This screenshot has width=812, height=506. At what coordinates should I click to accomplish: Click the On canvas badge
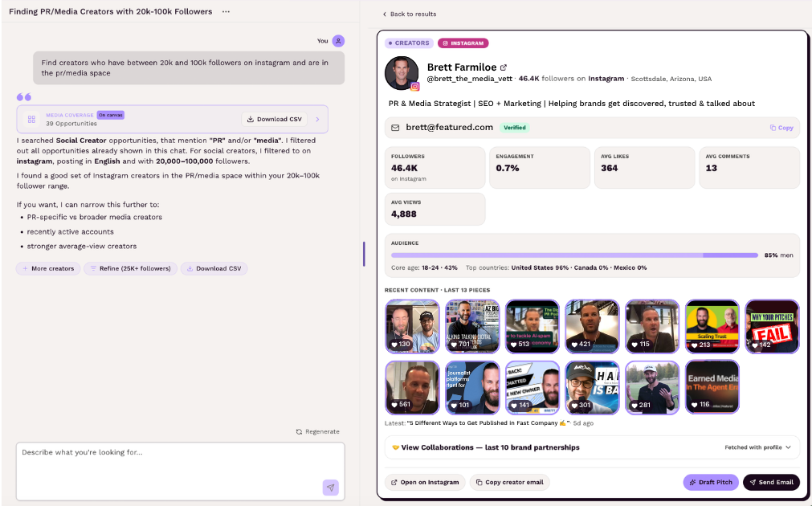point(110,115)
